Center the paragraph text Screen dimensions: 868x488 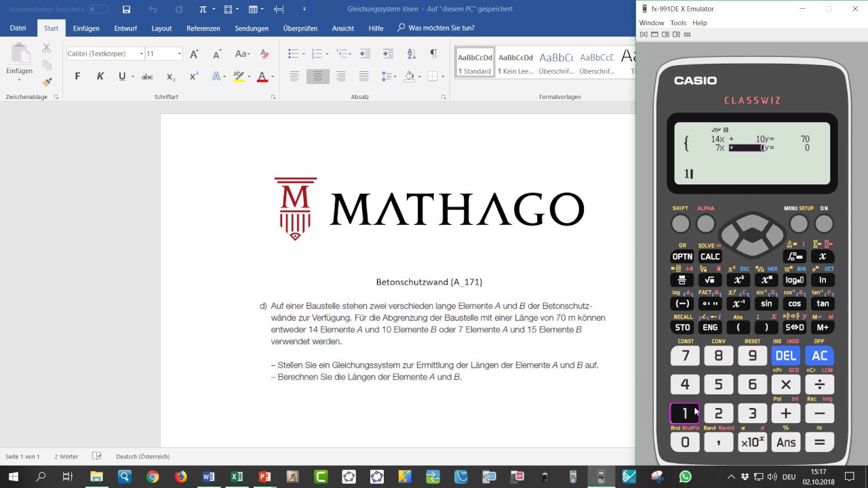point(317,77)
